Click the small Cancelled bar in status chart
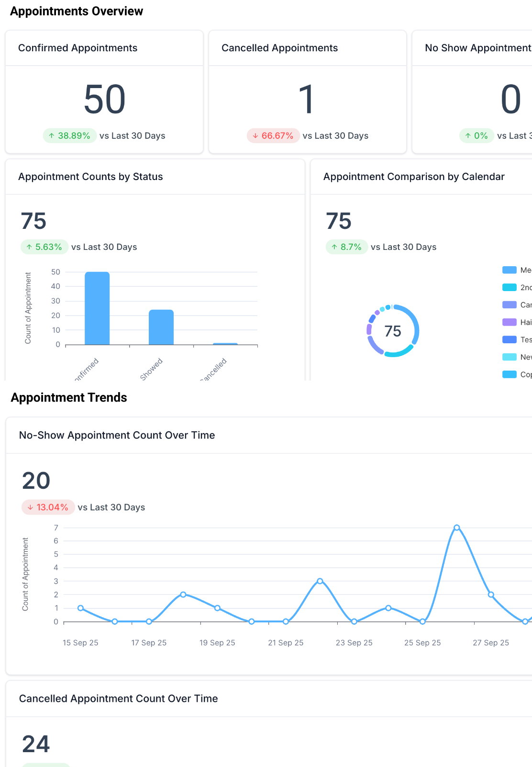Viewport: 532px width, 767px height. tap(225, 344)
